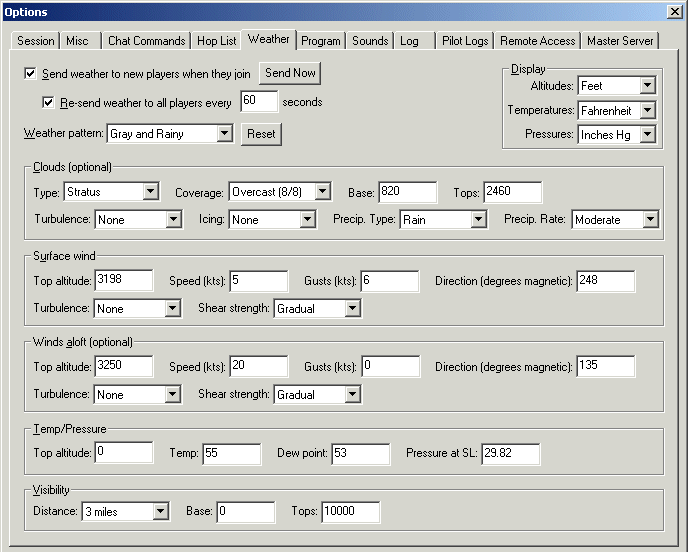
Task: Click Surface wind Top altitude field
Action: coord(124,280)
